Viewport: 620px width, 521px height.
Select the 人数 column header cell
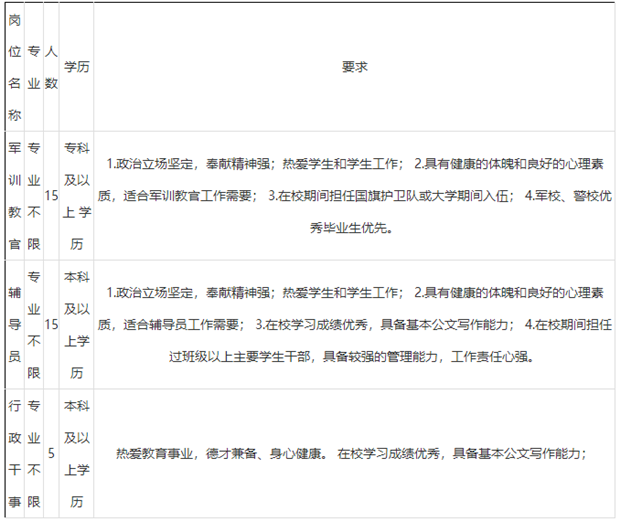pyautogui.click(x=51, y=68)
